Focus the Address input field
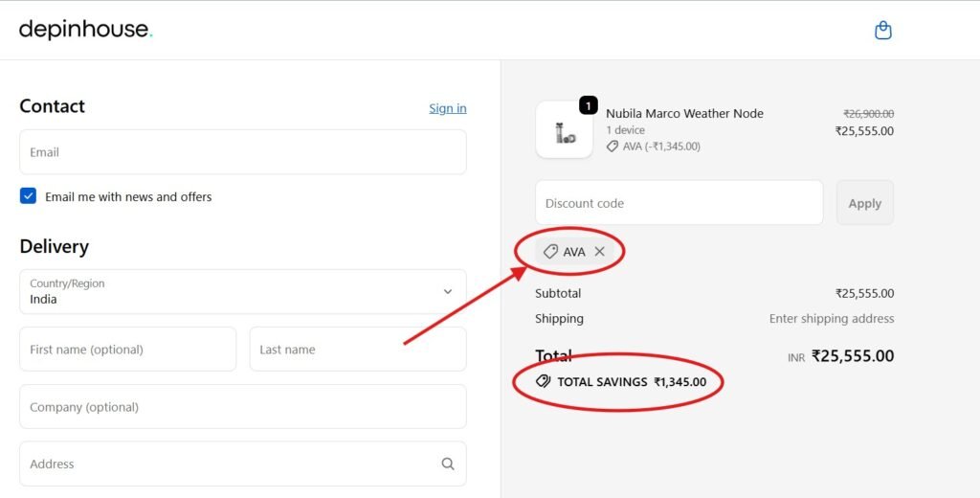 pyautogui.click(x=243, y=464)
